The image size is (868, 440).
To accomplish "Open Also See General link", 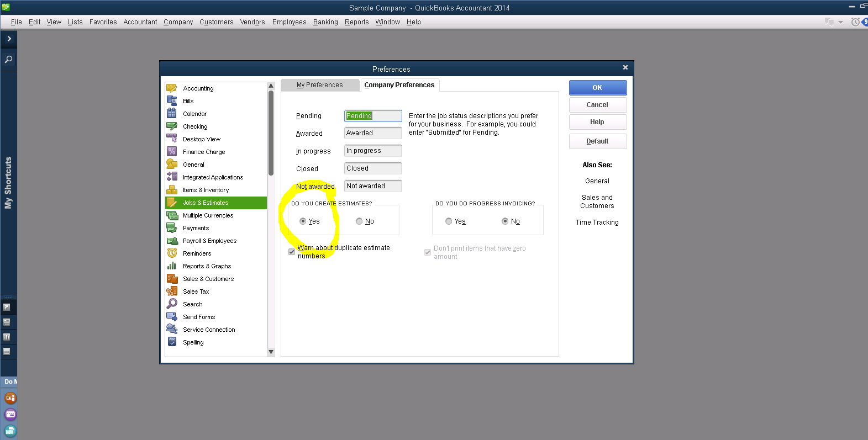I will point(597,181).
